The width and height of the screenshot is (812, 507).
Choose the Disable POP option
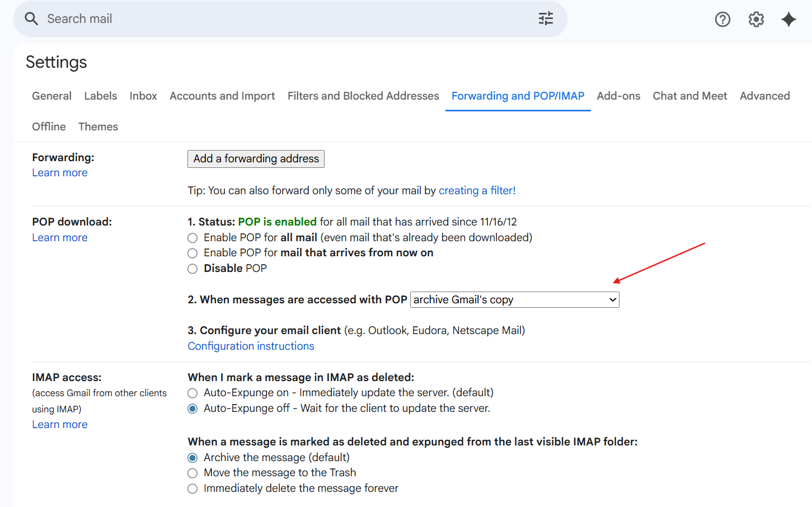193,269
